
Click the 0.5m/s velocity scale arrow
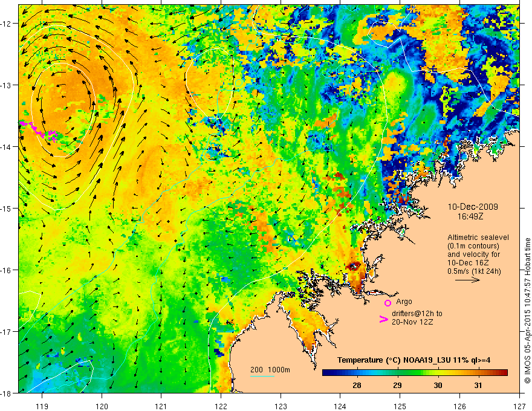click(467, 280)
